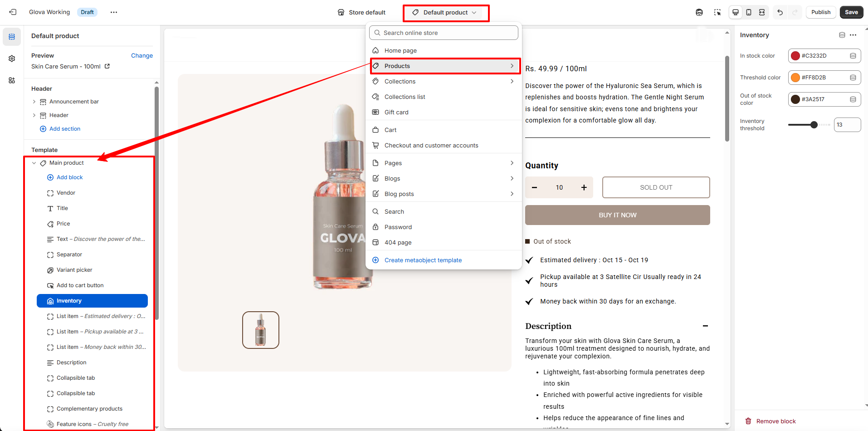
Task: Switch to mobile preview
Action: tap(749, 12)
